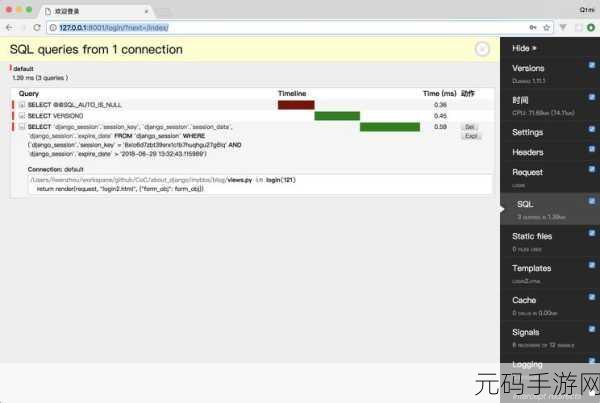The width and height of the screenshot is (600, 403).
Task: Toggle the Settings panel checkbox
Action: point(592,129)
